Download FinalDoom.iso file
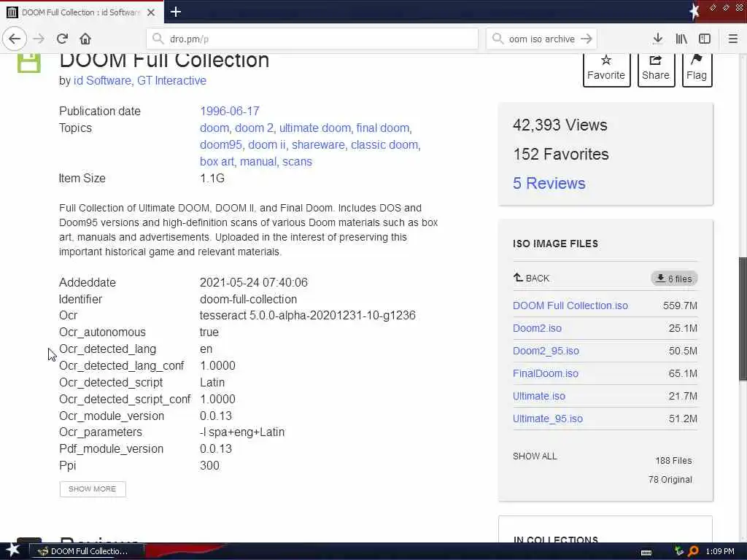Screen dimensions: 747x560 [546, 373]
